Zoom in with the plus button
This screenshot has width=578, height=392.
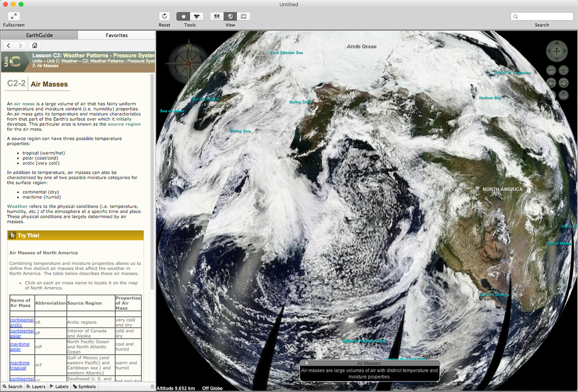563,71
